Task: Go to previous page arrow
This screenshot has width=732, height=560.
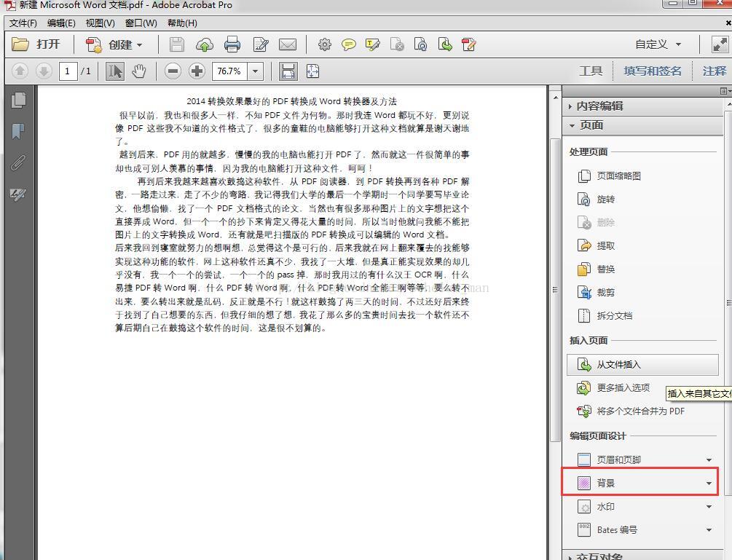Action: (x=20, y=71)
